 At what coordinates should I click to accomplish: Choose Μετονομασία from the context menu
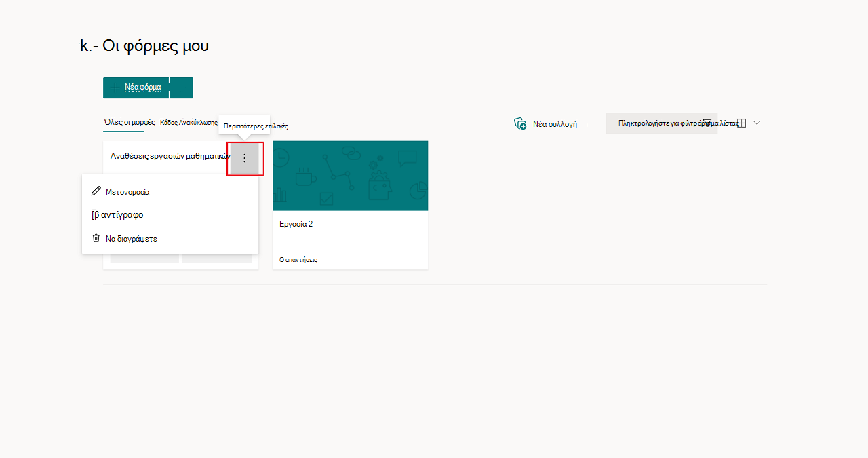point(170,191)
